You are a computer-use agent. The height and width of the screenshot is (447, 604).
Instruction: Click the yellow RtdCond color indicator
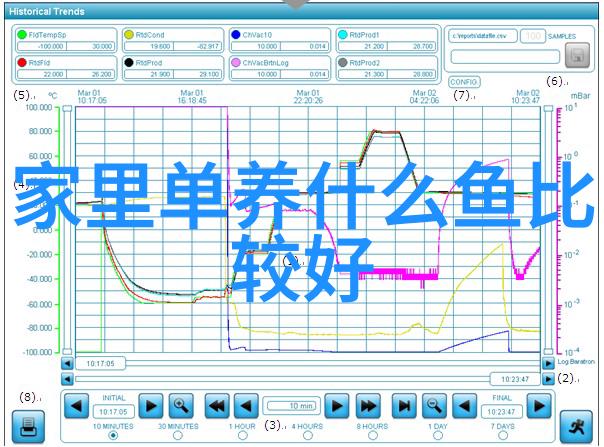coord(129,34)
